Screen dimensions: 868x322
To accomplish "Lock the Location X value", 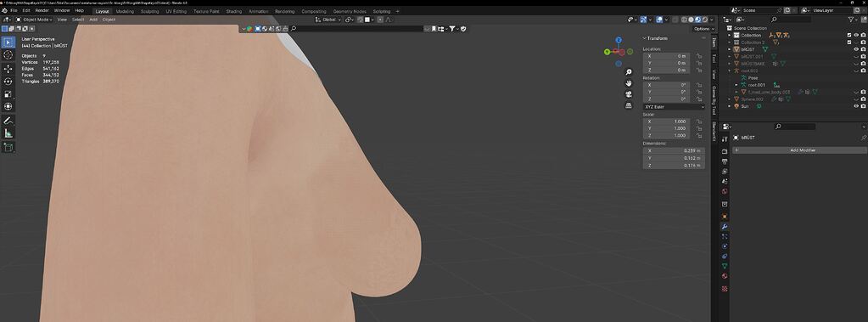I will pyautogui.click(x=699, y=56).
